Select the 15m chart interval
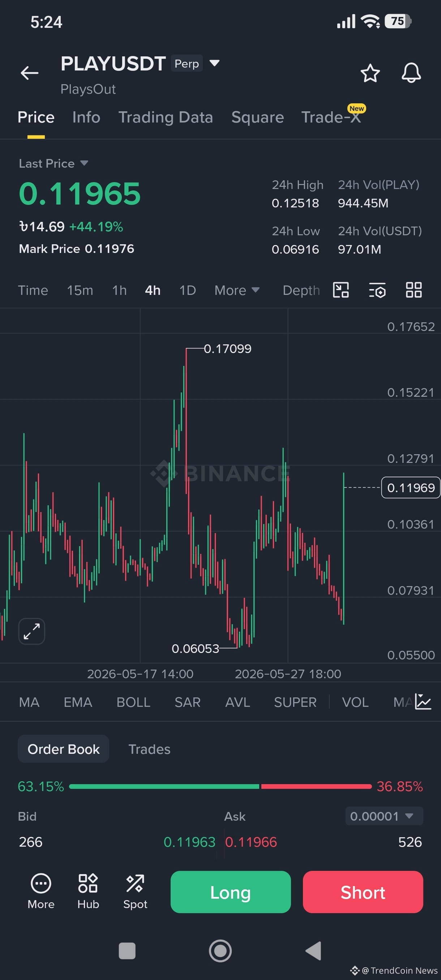Screen dimensions: 441x980 click(80, 290)
